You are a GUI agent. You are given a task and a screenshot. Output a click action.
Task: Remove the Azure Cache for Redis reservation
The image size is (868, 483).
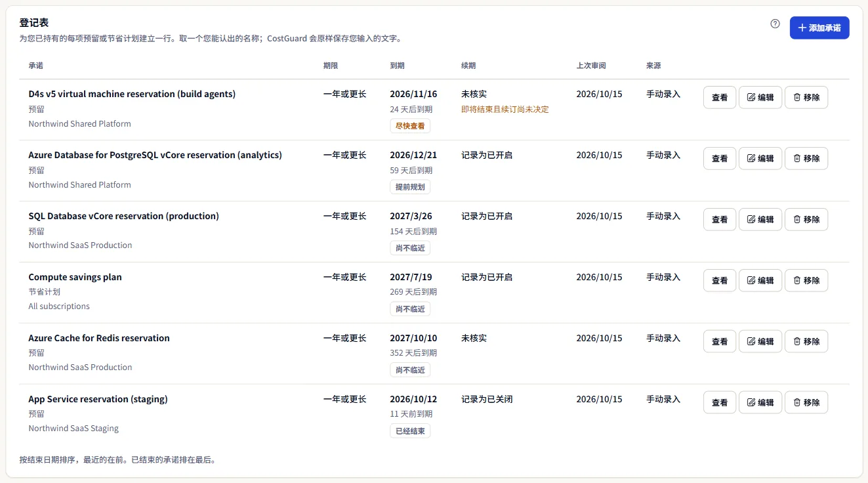pos(806,341)
